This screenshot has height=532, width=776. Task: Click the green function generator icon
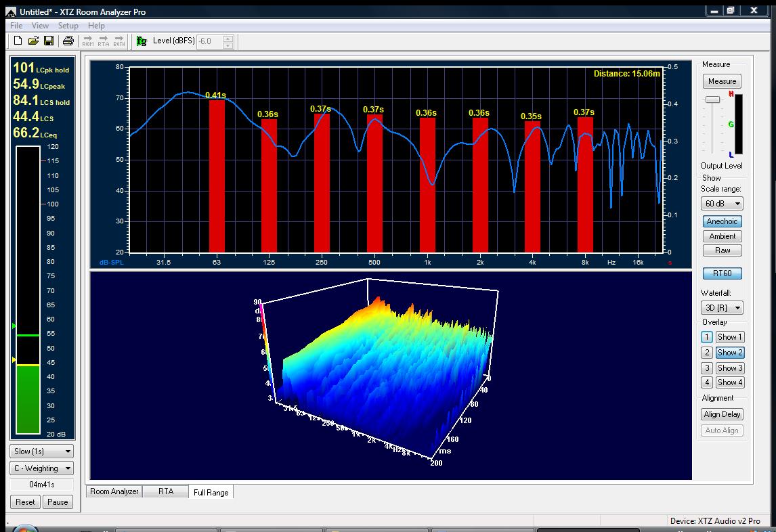coord(142,41)
